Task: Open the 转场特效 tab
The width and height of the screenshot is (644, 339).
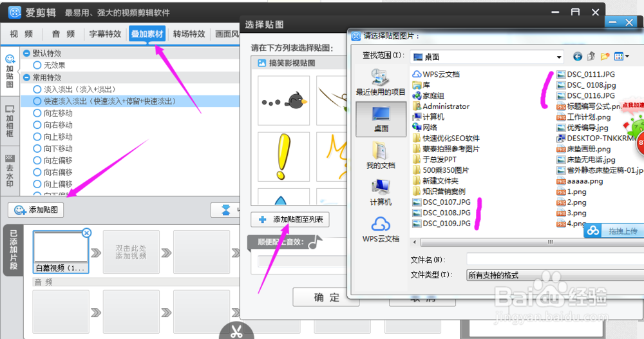Action: point(189,34)
